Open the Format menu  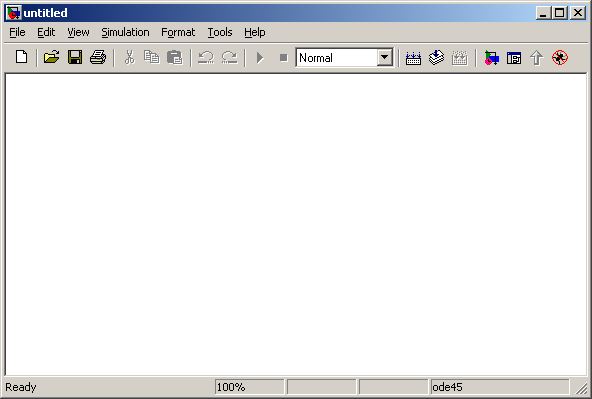click(178, 32)
